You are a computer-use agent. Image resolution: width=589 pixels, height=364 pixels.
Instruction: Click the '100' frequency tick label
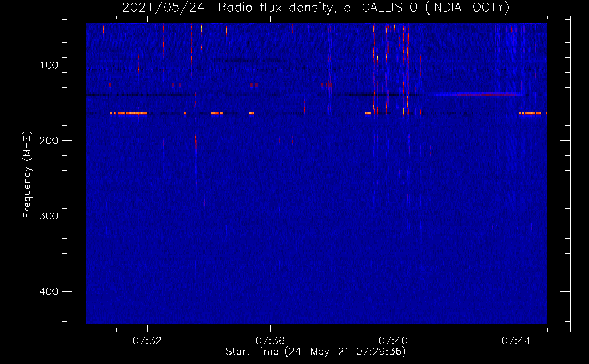click(x=49, y=65)
